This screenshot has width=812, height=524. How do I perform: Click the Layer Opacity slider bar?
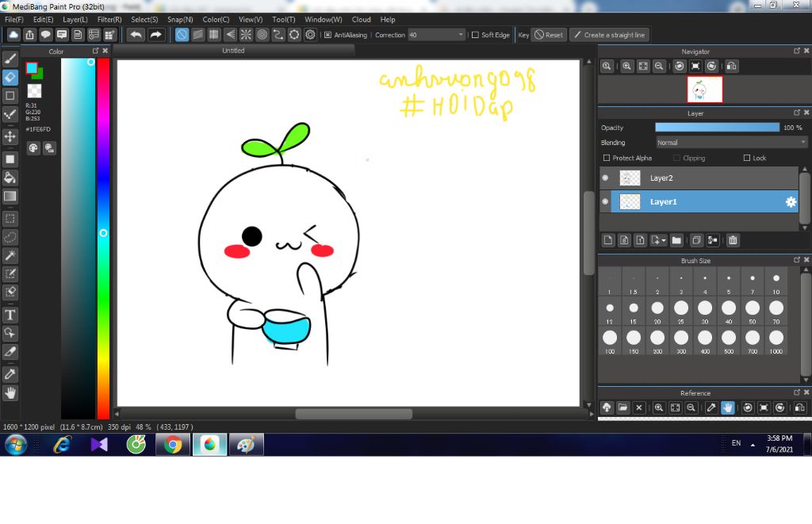click(x=717, y=128)
